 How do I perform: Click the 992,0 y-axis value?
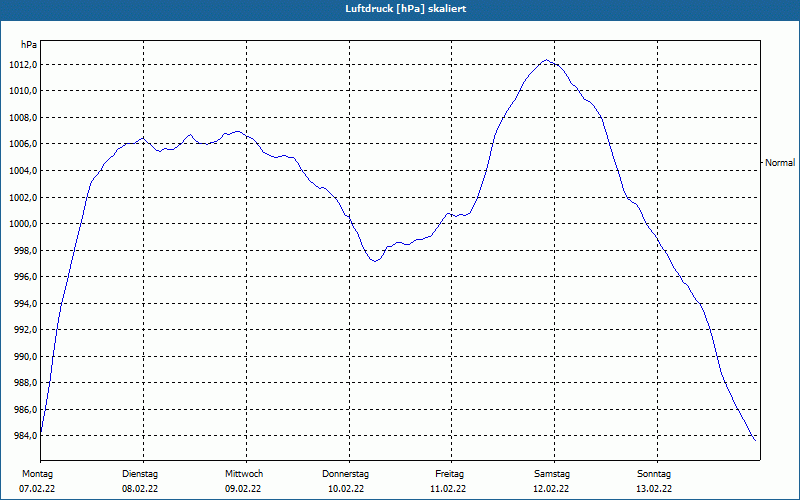(25, 330)
